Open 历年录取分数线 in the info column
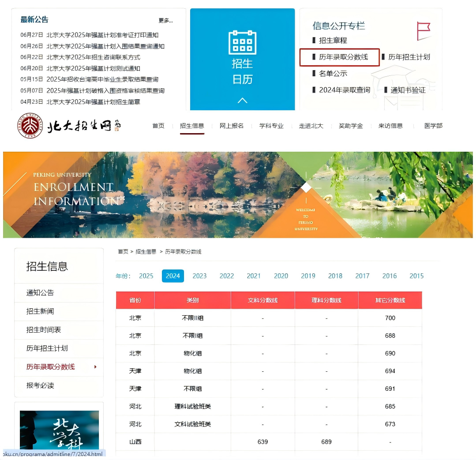The image size is (476, 460). 343,57
